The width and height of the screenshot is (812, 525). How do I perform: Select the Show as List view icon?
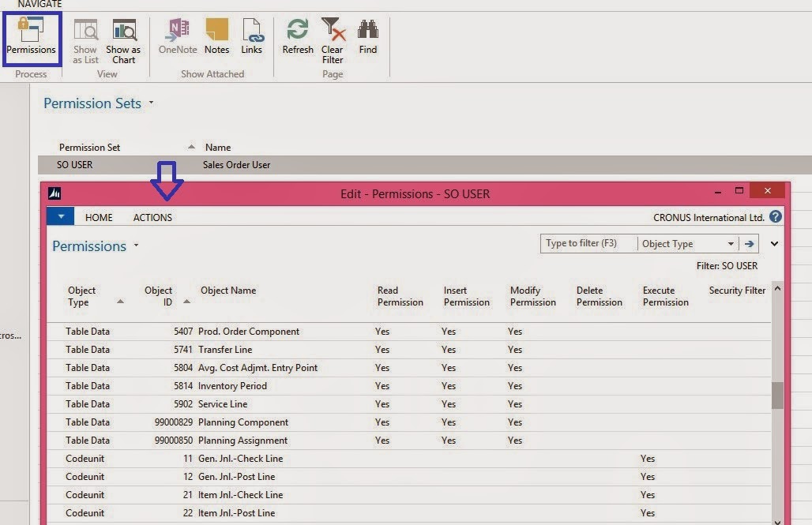[x=85, y=39]
